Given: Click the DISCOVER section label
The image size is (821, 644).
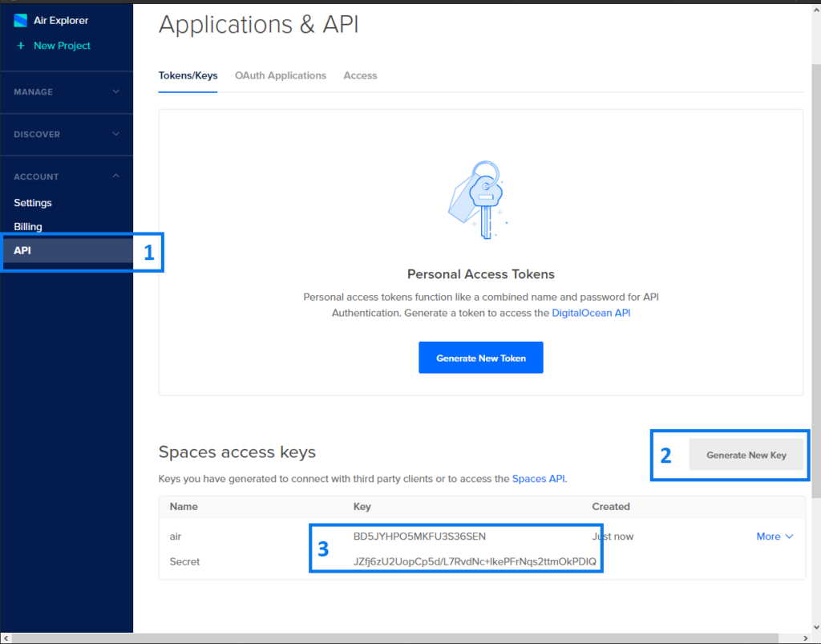Looking at the screenshot, I should point(37,134).
